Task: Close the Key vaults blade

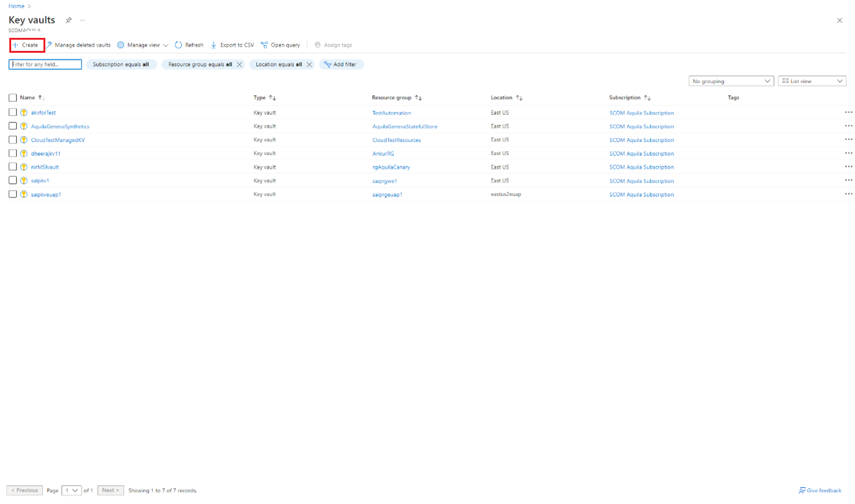Action: 839,20
